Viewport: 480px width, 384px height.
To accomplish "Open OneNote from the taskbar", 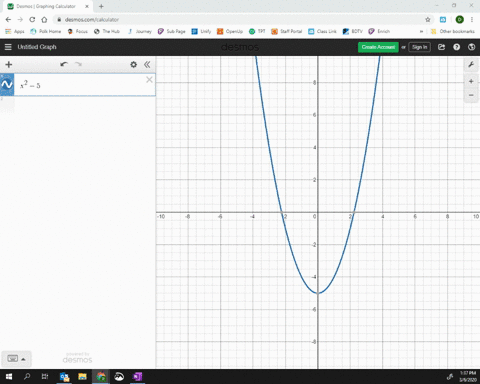I will (x=137, y=377).
